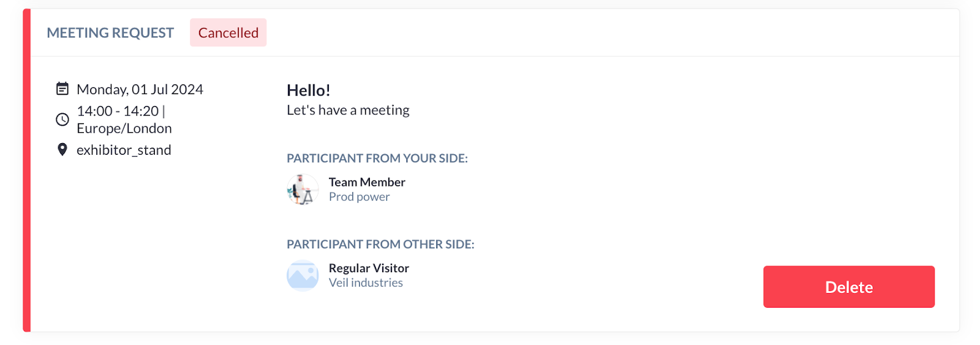Click the MEETING REQUEST header title
Image resolution: width=980 pixels, height=345 pixels.
click(x=110, y=33)
